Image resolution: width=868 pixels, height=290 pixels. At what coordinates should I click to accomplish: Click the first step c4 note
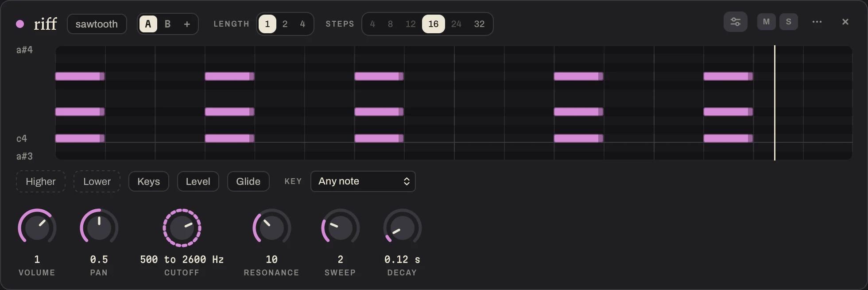coord(80,138)
